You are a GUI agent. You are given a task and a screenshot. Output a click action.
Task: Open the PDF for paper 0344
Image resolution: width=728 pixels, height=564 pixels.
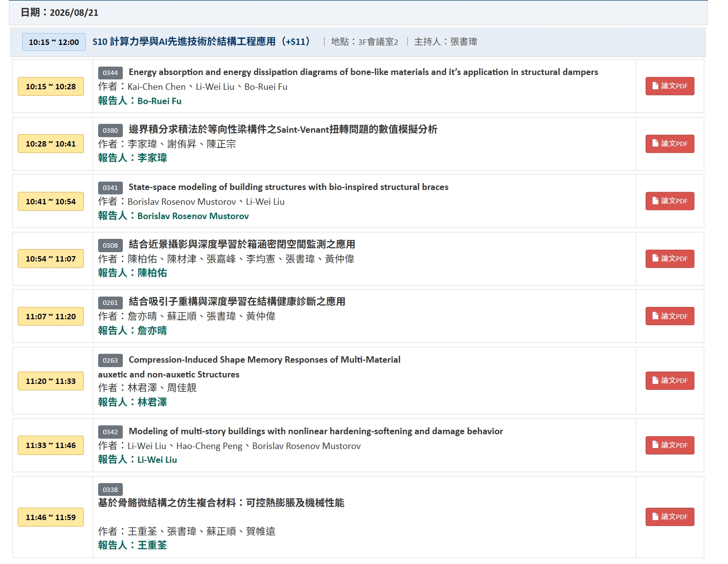pyautogui.click(x=669, y=86)
